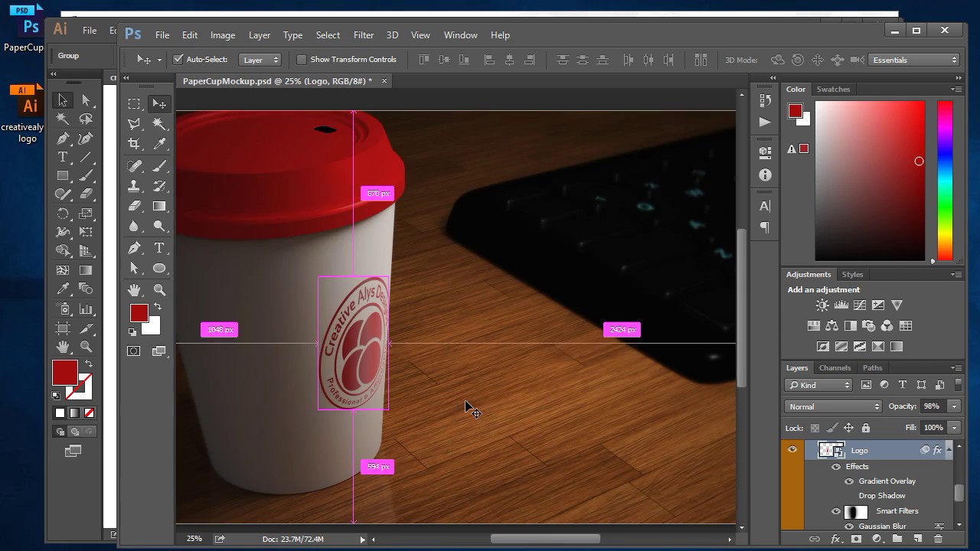Image resolution: width=980 pixels, height=551 pixels.
Task: Select the Hand tool in Photoshop toolbox
Action: click(x=134, y=290)
